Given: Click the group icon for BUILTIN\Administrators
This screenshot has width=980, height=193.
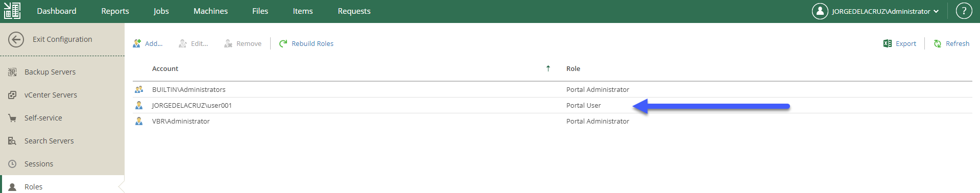Looking at the screenshot, I should [x=139, y=89].
